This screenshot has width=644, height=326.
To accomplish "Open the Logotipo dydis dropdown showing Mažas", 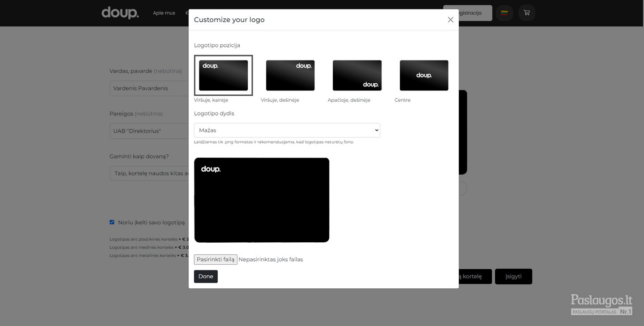I will pyautogui.click(x=287, y=130).
